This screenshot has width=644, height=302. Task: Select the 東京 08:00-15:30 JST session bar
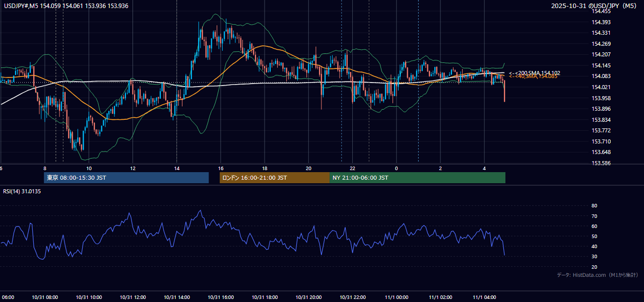(x=126, y=178)
